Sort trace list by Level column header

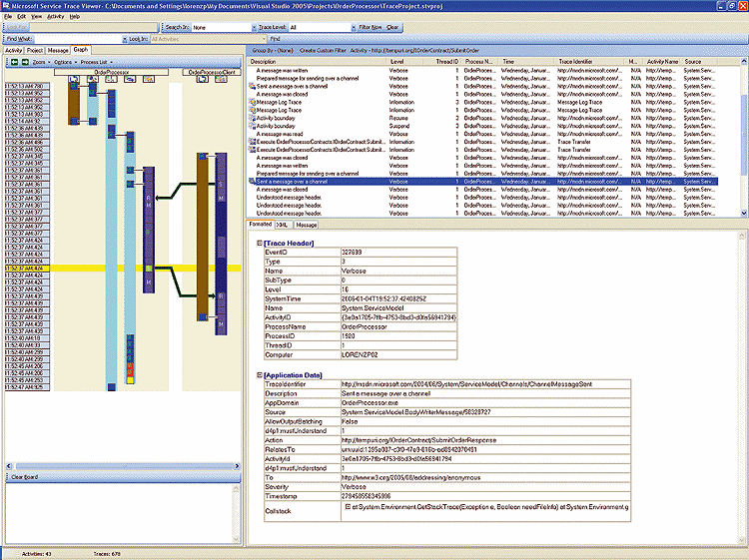(407, 62)
